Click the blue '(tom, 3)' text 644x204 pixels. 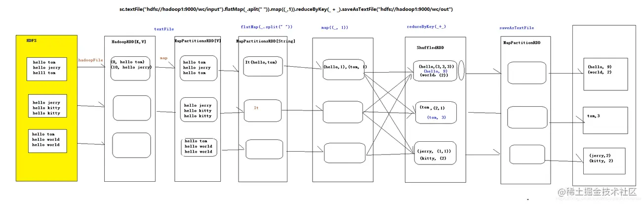pyautogui.click(x=437, y=118)
